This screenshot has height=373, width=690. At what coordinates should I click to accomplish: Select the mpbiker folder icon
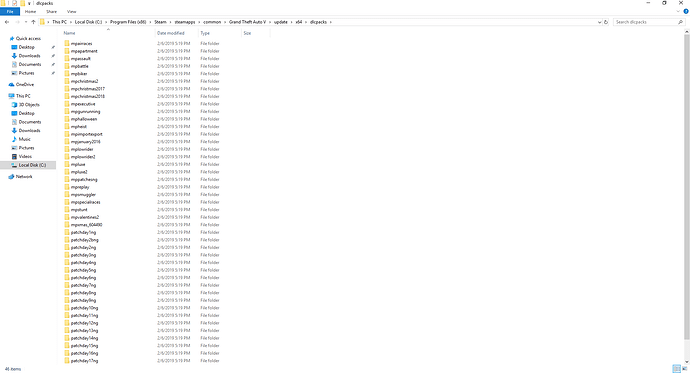[x=67, y=73]
